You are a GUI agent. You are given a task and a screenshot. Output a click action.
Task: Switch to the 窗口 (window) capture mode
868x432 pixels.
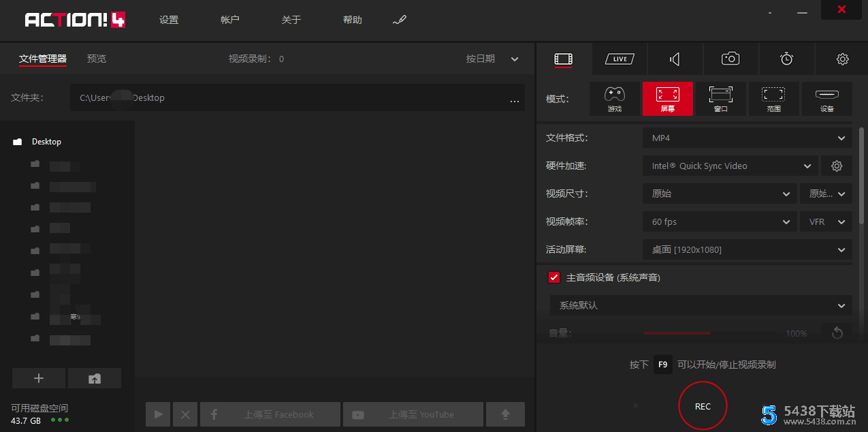[x=720, y=98]
